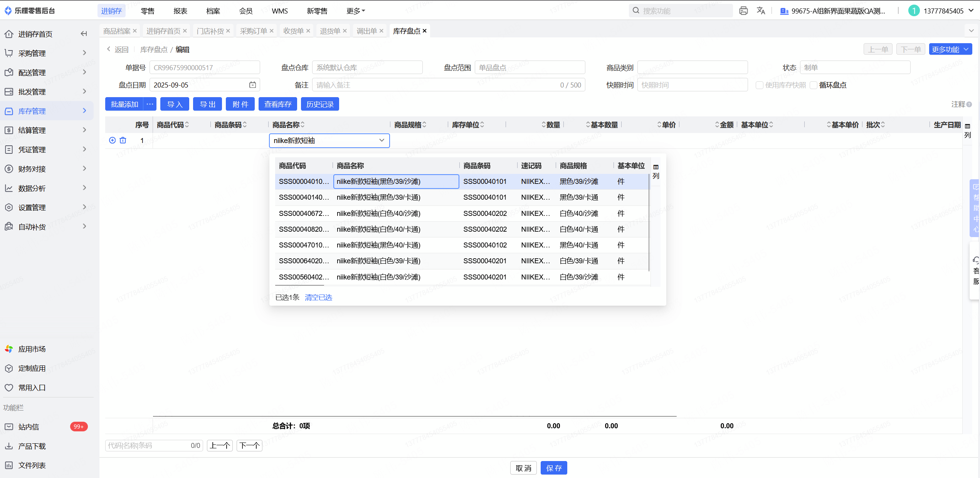The image size is (980, 478).
Task: Click the printer icon in top bar
Action: (743, 11)
